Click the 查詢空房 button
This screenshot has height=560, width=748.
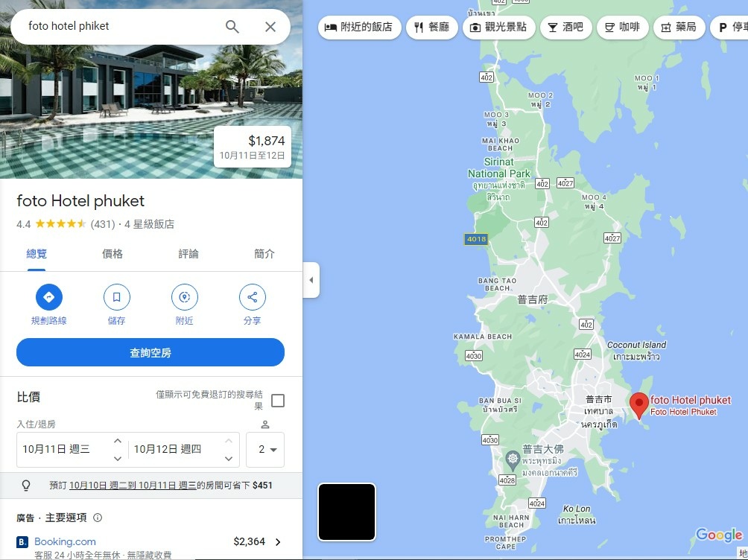[150, 352]
